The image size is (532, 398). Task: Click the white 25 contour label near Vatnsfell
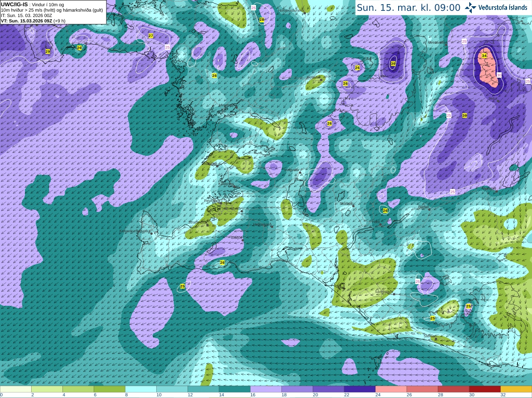click(x=453, y=192)
